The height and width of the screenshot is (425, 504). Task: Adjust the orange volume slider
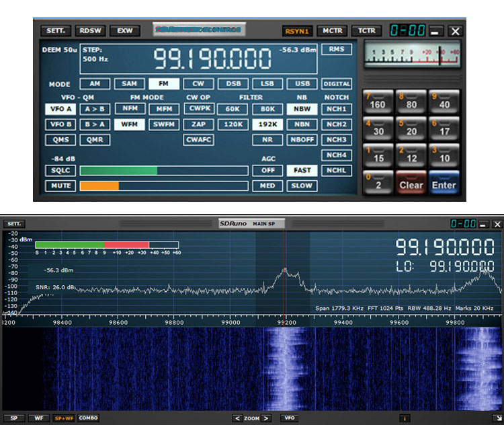point(164,186)
